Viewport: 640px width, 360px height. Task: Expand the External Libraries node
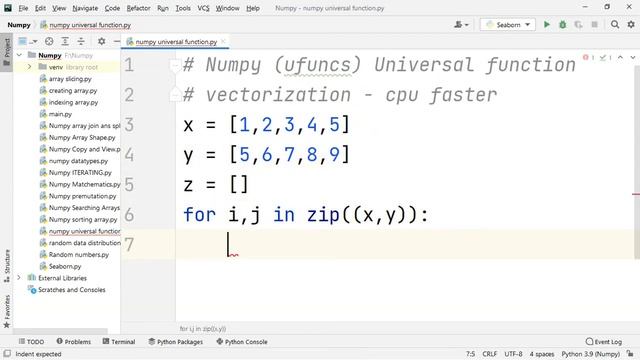pyautogui.click(x=19, y=278)
